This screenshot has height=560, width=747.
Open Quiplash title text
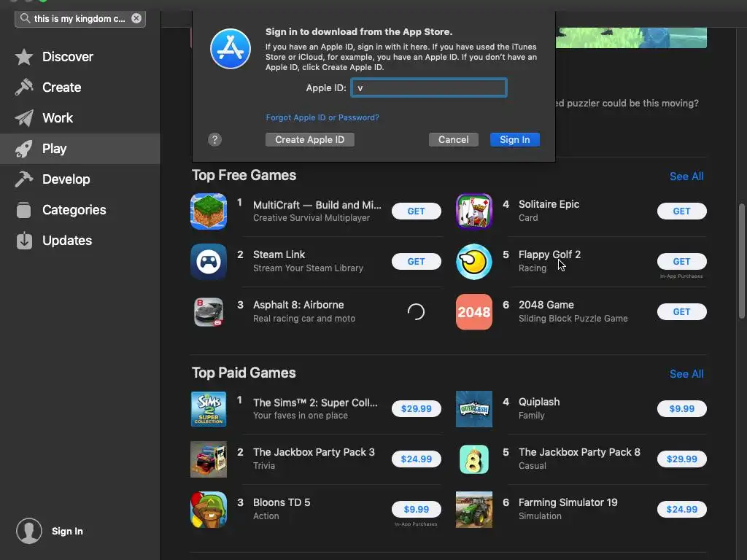[x=539, y=402]
